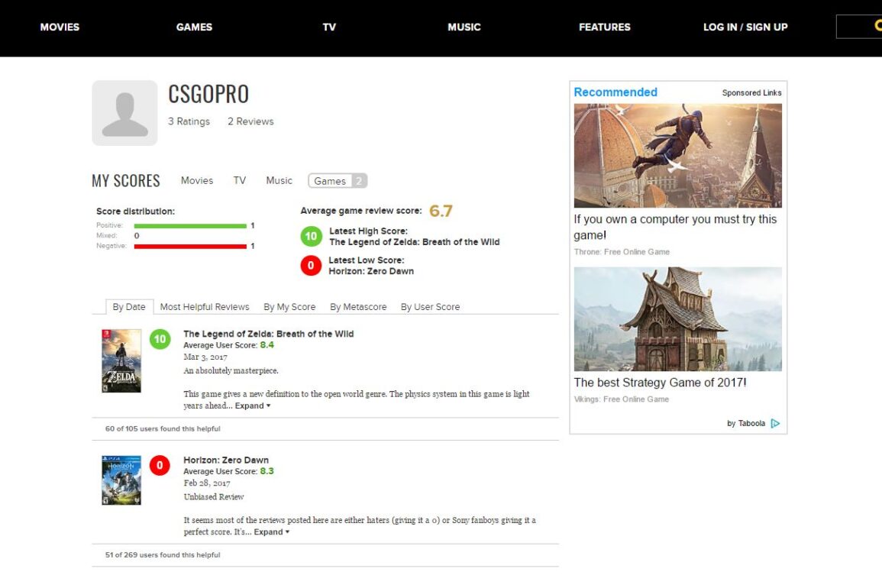882x588 pixels.
Task: Open the Games navigation menu
Action: 194,27
